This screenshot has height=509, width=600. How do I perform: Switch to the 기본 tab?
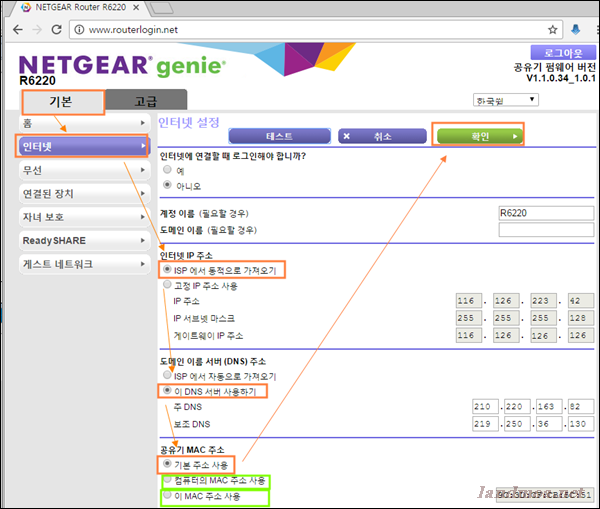tap(63, 102)
